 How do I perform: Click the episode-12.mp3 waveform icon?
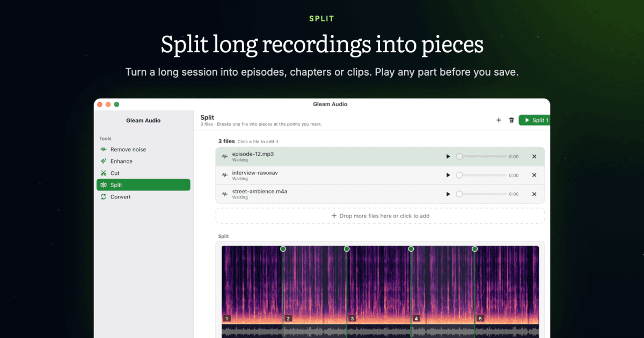point(225,157)
